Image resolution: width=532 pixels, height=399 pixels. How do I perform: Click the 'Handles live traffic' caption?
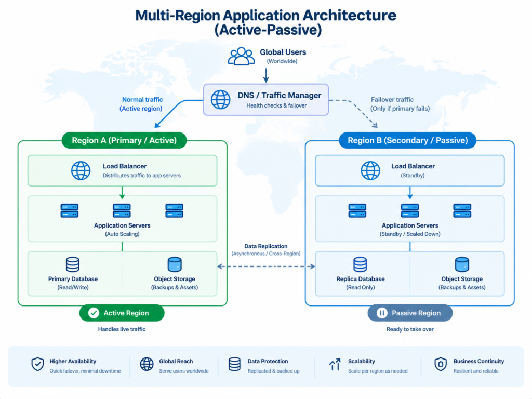[x=122, y=329]
